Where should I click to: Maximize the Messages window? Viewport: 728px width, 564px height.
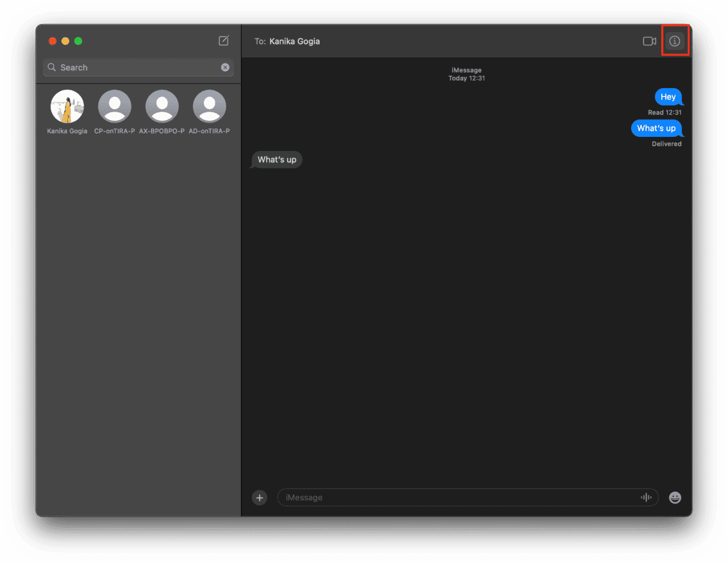78,41
